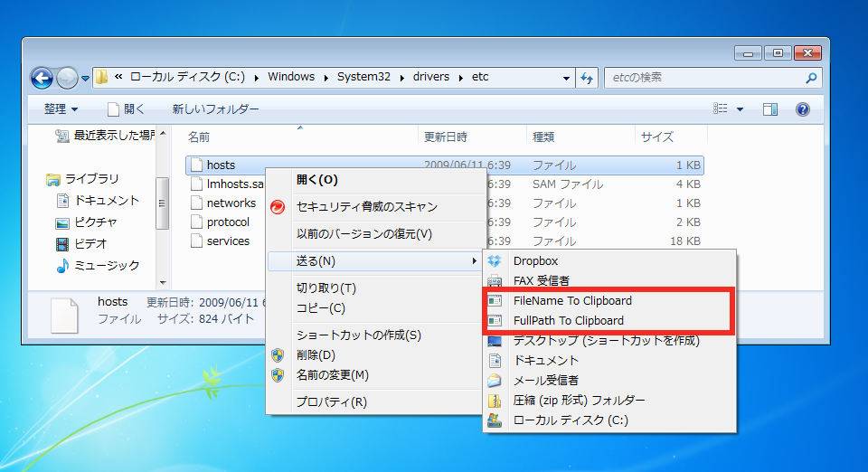The height and width of the screenshot is (472, 868).
Task: Send to メール受信者
Action: [609, 381]
